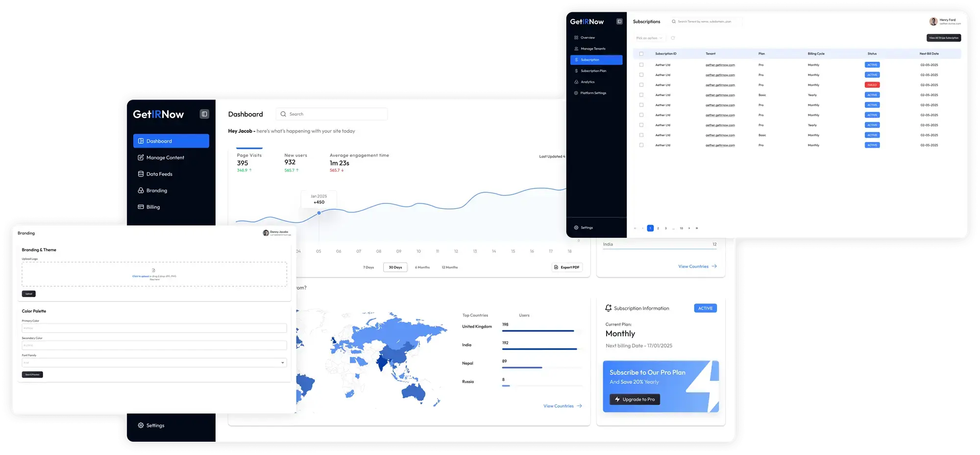Screen dimensions: 980x455
Task: Click the arrow icon beside View Countries under map list
Action: [x=580, y=406]
